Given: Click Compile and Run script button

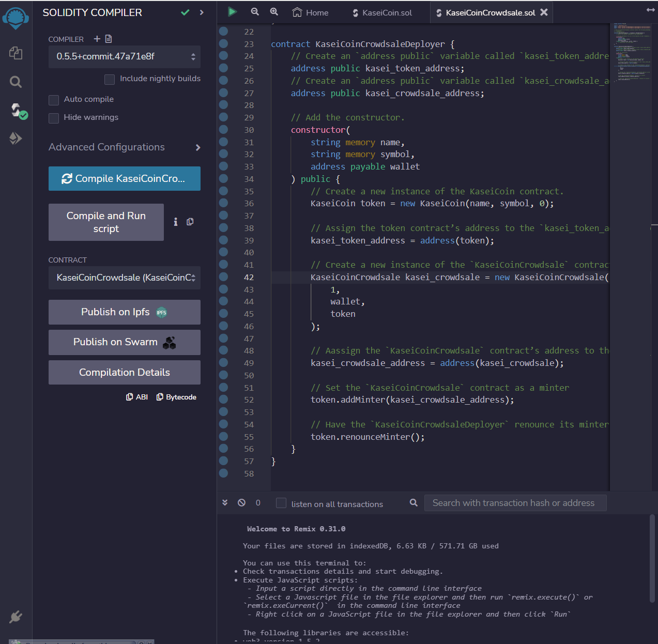Looking at the screenshot, I should (x=106, y=222).
